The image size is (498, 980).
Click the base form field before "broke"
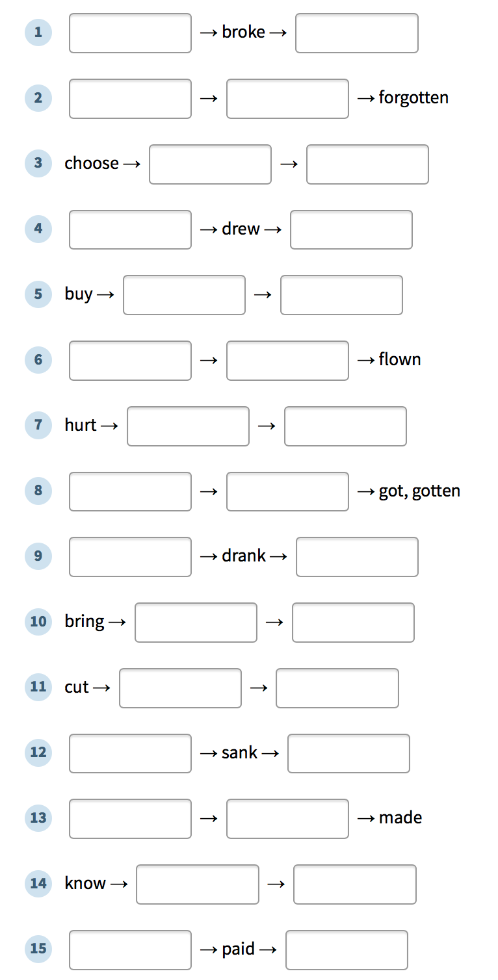click(x=130, y=33)
